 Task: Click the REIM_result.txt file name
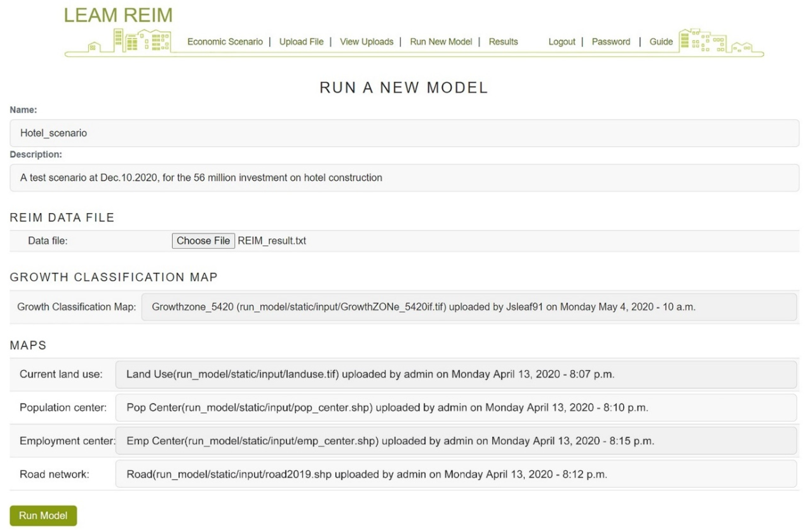272,241
